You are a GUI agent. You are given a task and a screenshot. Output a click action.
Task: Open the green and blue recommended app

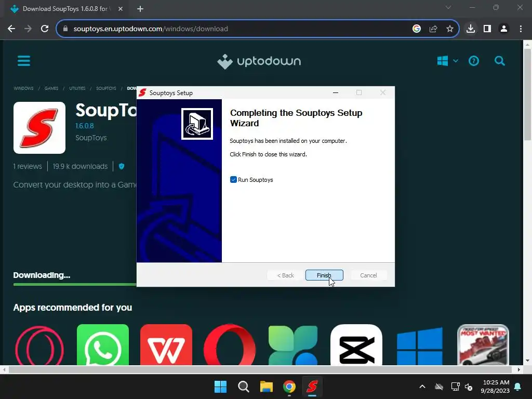point(293,345)
